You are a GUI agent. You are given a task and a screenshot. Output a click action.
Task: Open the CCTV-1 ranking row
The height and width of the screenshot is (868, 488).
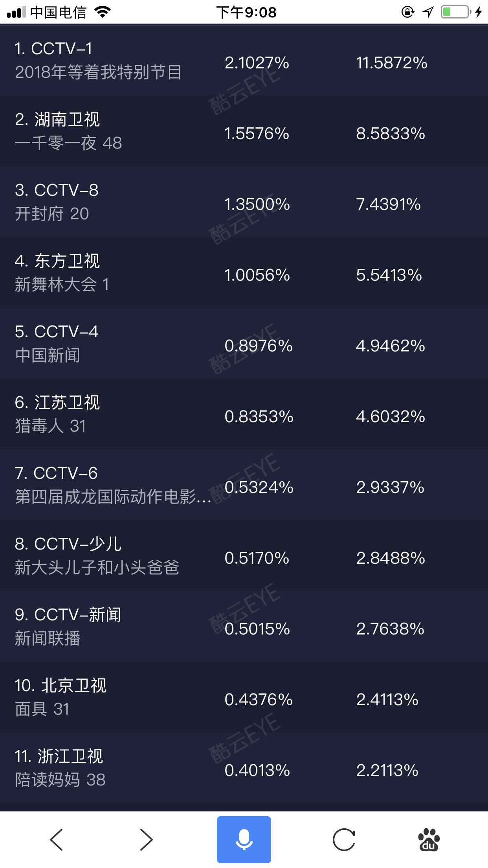(x=244, y=60)
